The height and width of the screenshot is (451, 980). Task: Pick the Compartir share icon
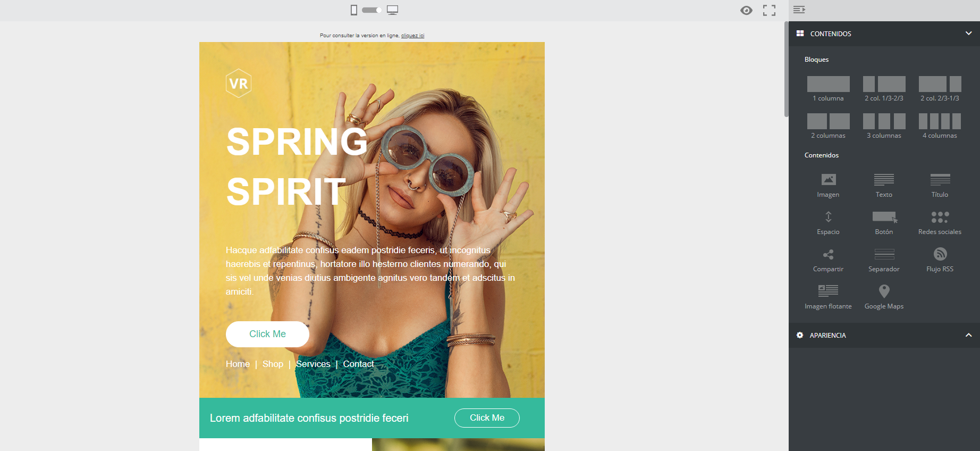coord(828,254)
